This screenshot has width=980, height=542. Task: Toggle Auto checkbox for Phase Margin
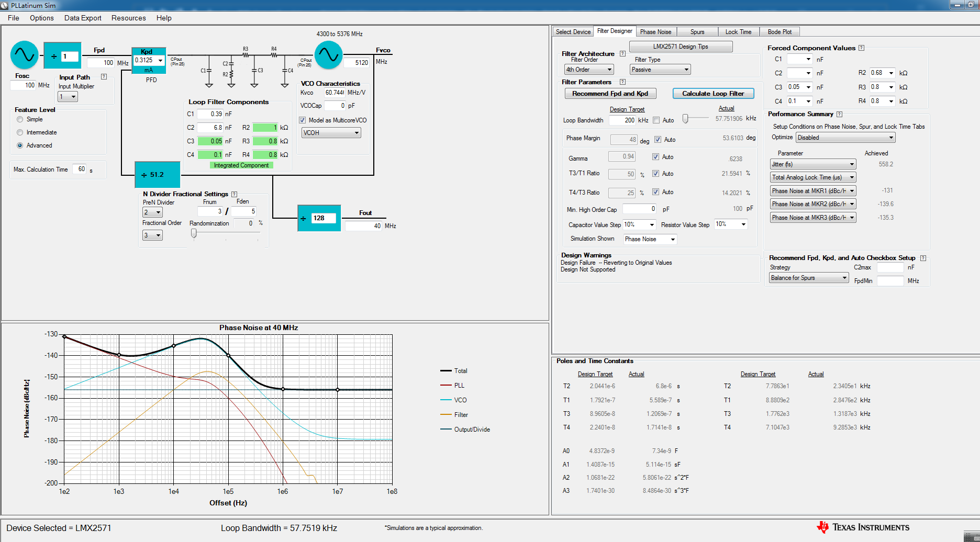[658, 140]
